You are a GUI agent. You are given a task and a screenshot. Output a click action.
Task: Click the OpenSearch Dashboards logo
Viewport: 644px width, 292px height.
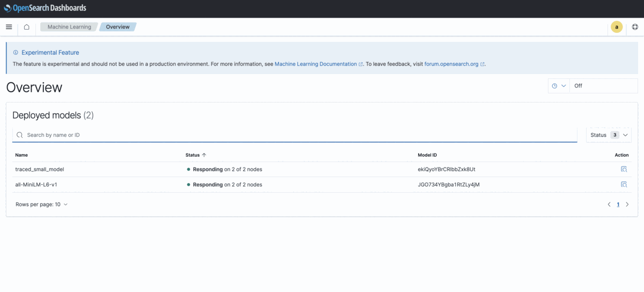[45, 8]
